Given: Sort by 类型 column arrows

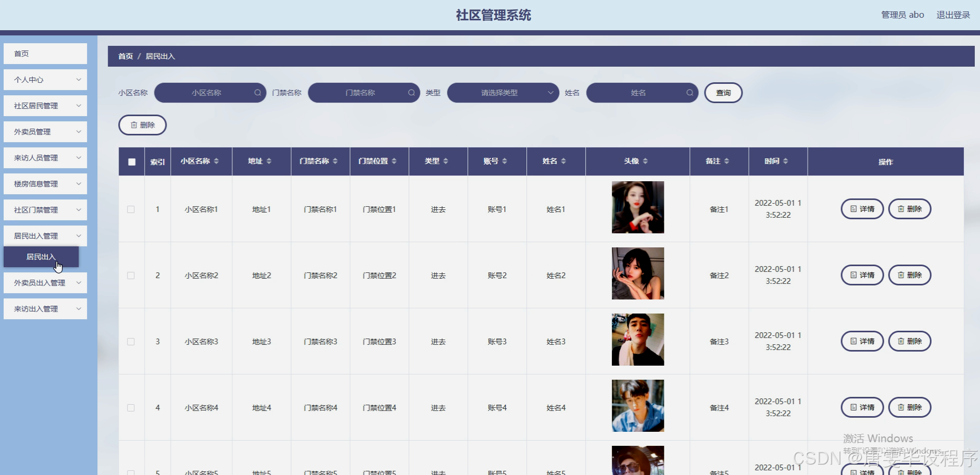Looking at the screenshot, I should click(445, 161).
